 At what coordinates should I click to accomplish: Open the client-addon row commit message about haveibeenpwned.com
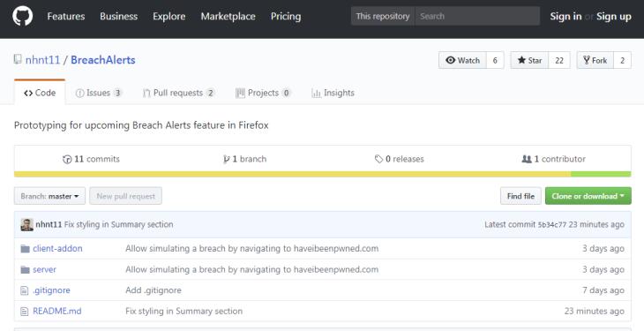[x=251, y=248]
